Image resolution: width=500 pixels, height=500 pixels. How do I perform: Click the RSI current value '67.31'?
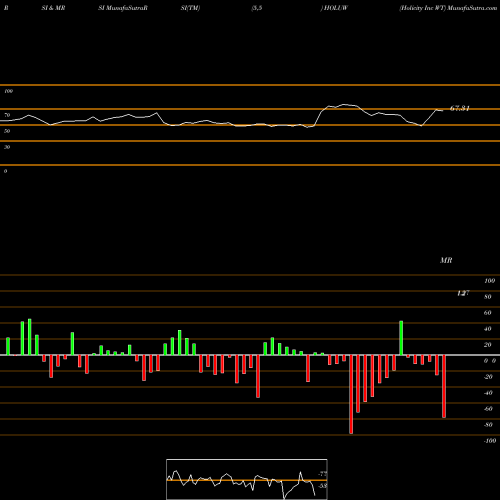[460, 108]
